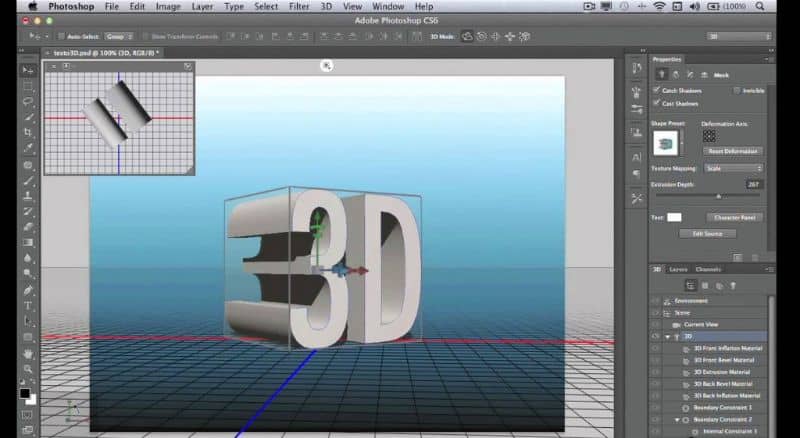Image resolution: width=800 pixels, height=438 pixels.
Task: Click the Extrusion Depth slider handle
Action: point(718,196)
